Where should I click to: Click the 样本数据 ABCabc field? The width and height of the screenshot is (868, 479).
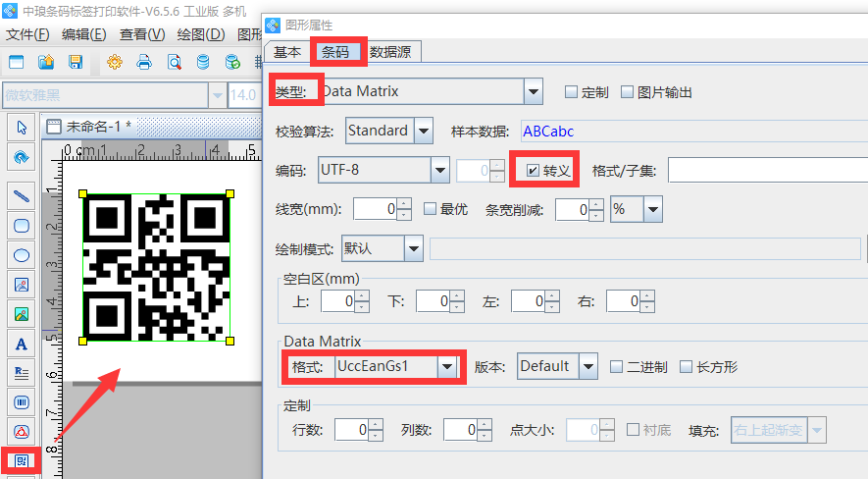pos(694,132)
